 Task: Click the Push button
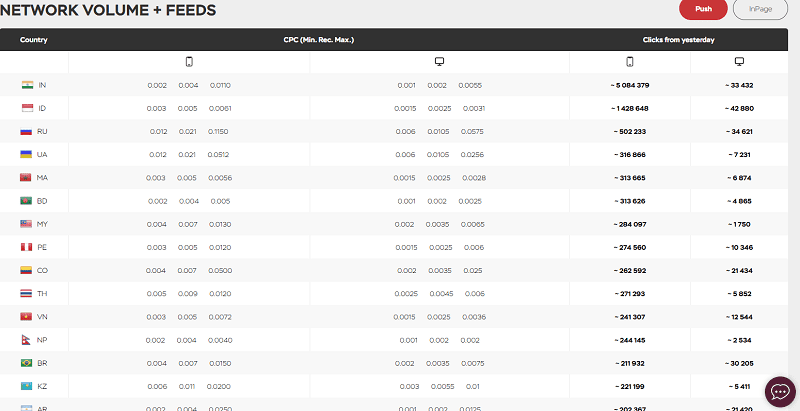(703, 9)
